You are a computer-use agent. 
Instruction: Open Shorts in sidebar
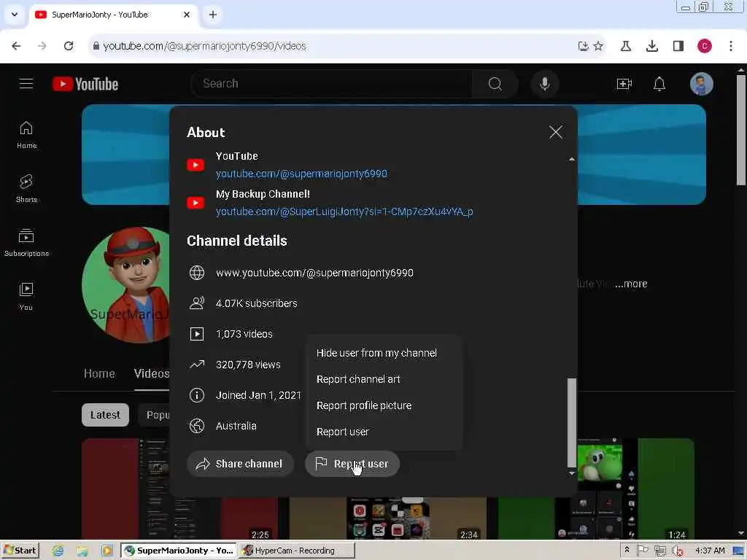[x=26, y=189]
